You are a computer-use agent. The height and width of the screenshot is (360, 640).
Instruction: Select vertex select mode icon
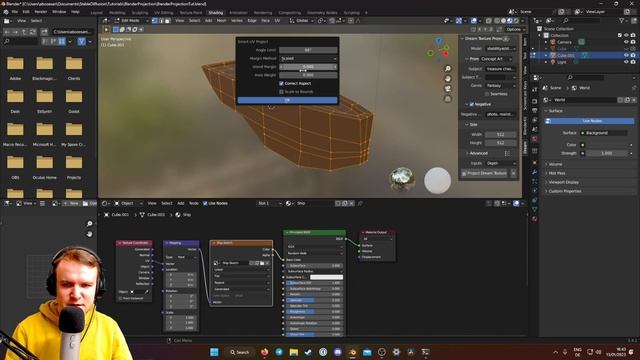[x=155, y=20]
